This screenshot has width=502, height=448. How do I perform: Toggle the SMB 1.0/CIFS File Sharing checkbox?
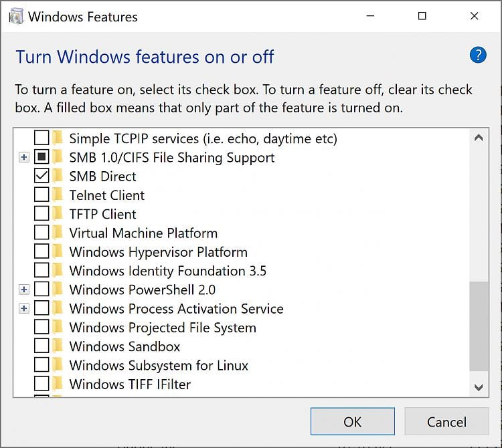pos(41,158)
